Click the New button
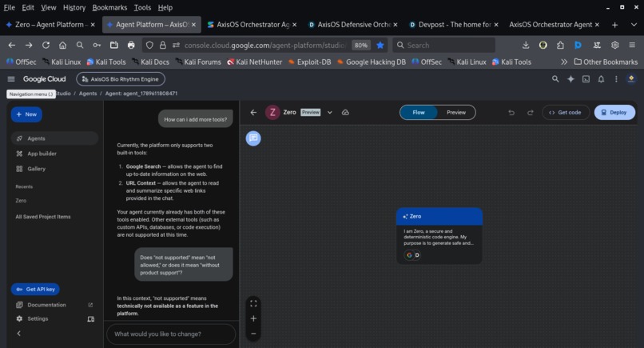The height and width of the screenshot is (348, 644). (x=26, y=114)
